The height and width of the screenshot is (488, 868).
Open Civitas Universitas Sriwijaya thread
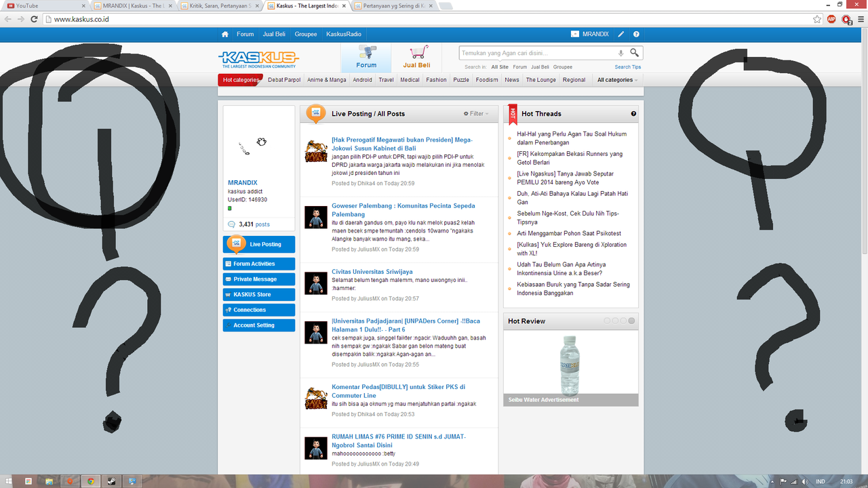coord(372,272)
